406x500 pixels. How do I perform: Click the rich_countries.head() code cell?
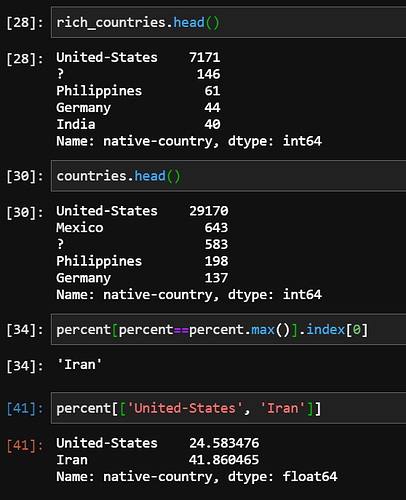coord(229,22)
